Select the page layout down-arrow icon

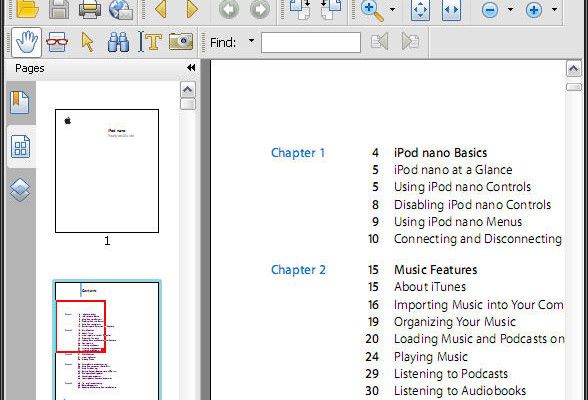point(300,9)
